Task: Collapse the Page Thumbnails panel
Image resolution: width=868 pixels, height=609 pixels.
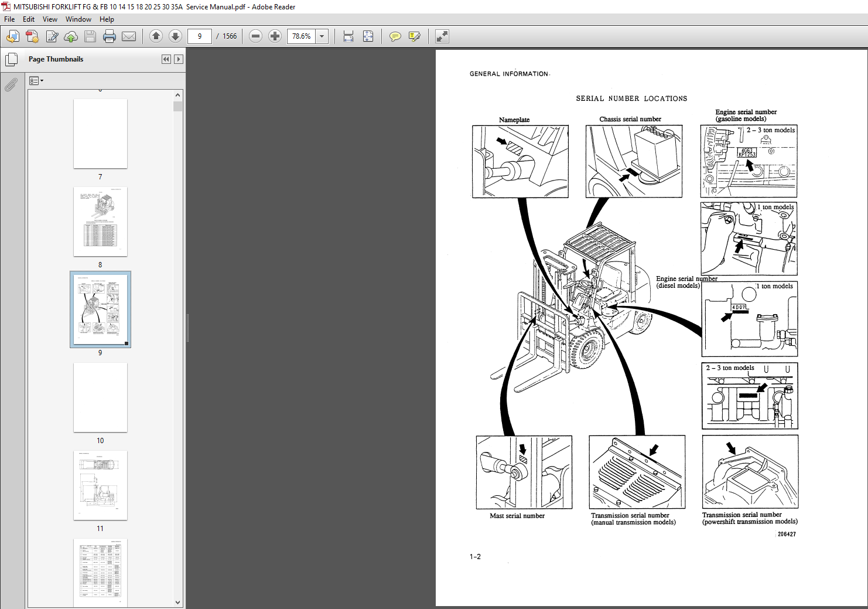Action: click(x=166, y=59)
